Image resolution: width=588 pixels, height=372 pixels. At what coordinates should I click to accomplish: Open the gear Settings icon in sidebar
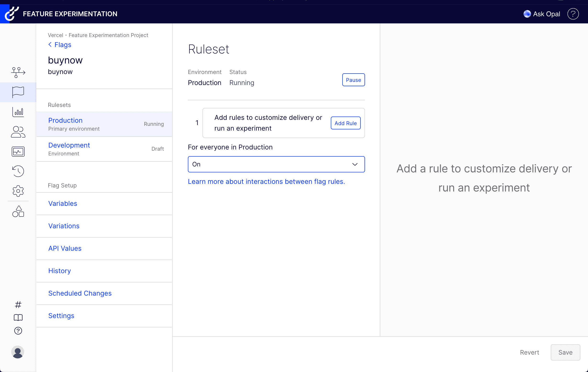(x=18, y=191)
